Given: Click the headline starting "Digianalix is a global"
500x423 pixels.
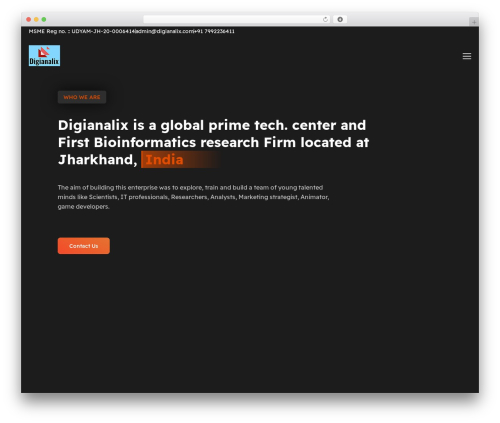Looking at the screenshot, I should tap(213, 142).
